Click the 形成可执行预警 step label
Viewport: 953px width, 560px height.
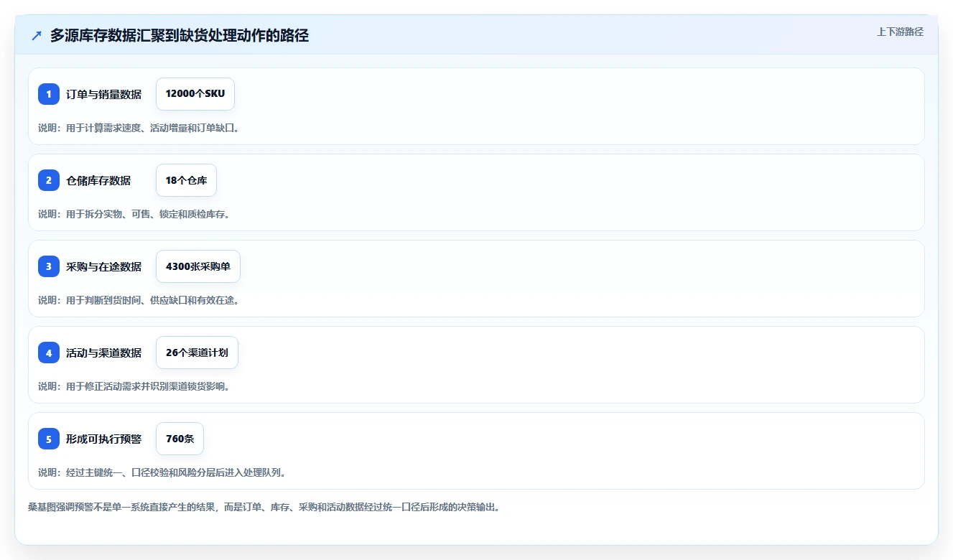[x=103, y=439]
